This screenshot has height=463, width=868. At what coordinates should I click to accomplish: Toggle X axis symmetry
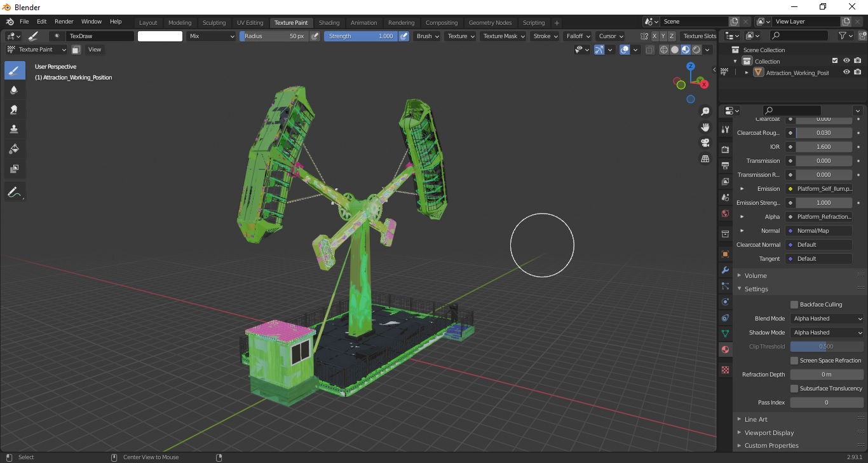pyautogui.click(x=654, y=36)
